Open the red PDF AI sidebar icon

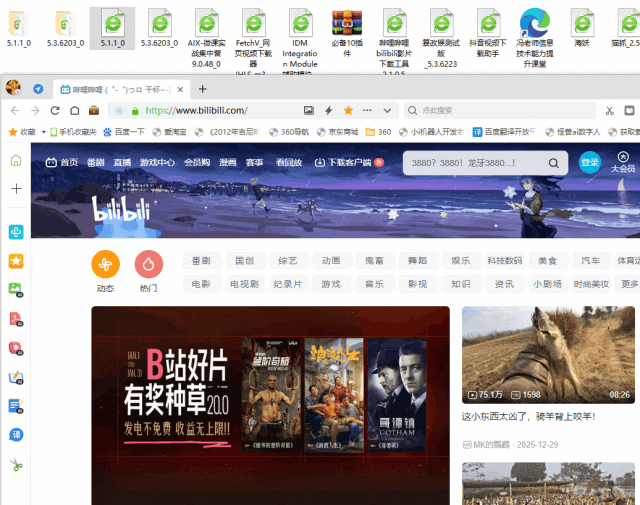point(16,319)
